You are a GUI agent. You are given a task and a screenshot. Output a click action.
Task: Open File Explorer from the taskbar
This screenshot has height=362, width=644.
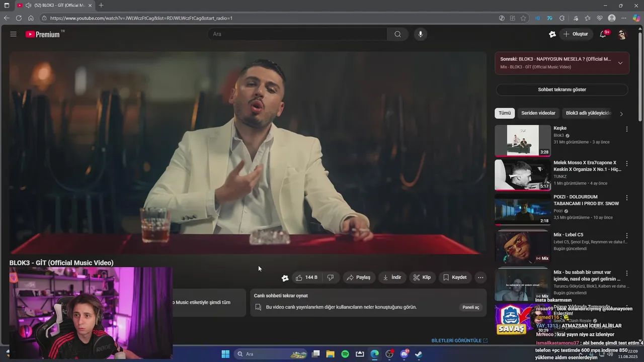point(331,354)
